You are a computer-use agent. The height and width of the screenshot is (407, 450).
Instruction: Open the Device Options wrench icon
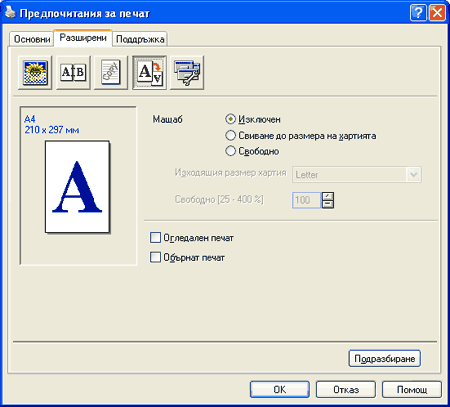click(x=187, y=72)
